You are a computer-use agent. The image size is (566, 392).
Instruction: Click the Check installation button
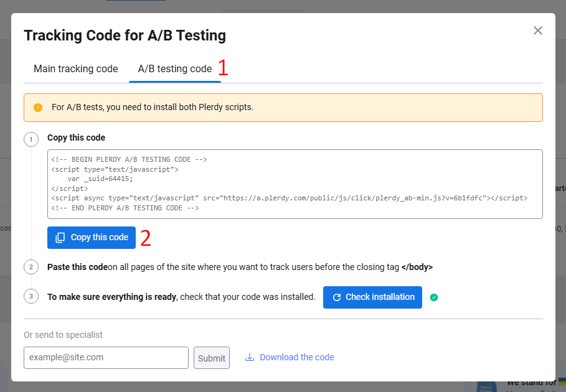pyautogui.click(x=372, y=297)
